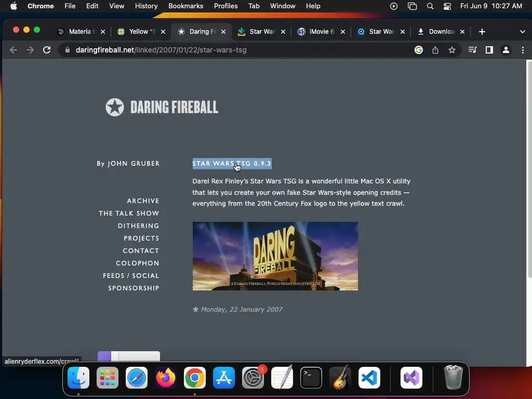This screenshot has width=532, height=399.
Task: Click the address bar URL
Action: [161, 50]
